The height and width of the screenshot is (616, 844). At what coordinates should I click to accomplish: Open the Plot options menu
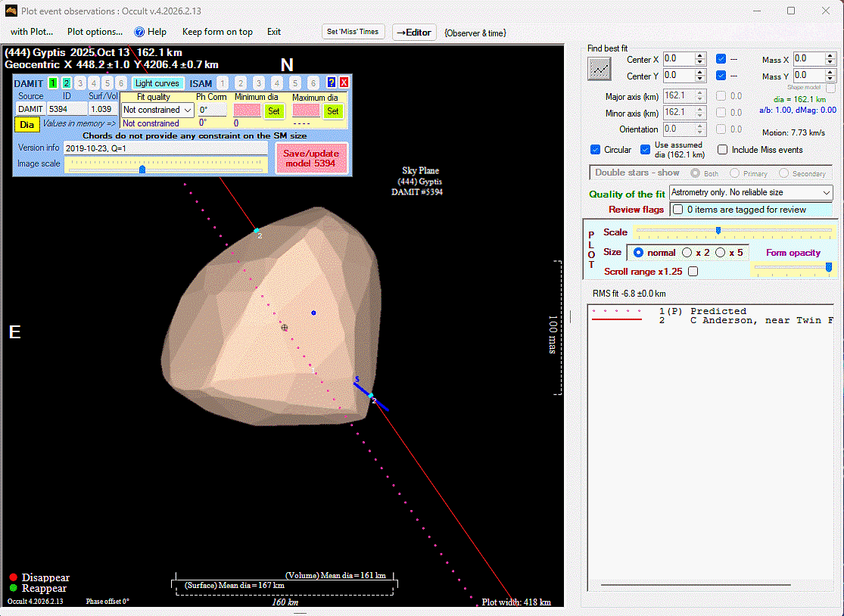[95, 32]
